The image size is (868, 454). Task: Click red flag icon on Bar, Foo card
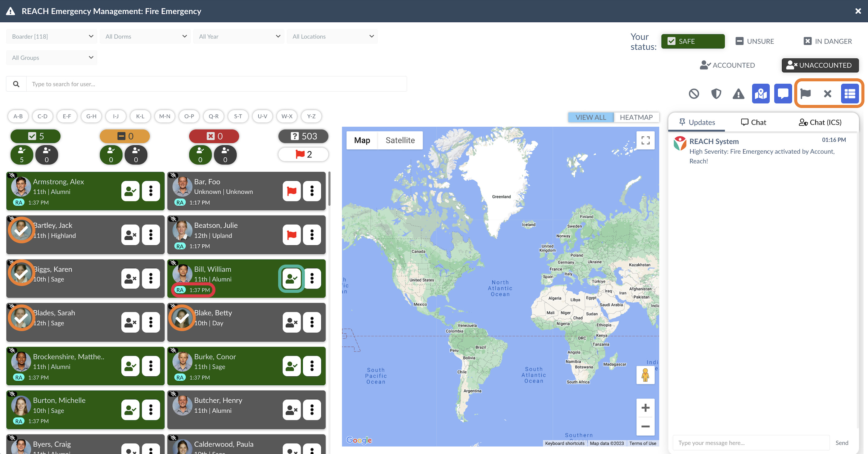pos(292,191)
